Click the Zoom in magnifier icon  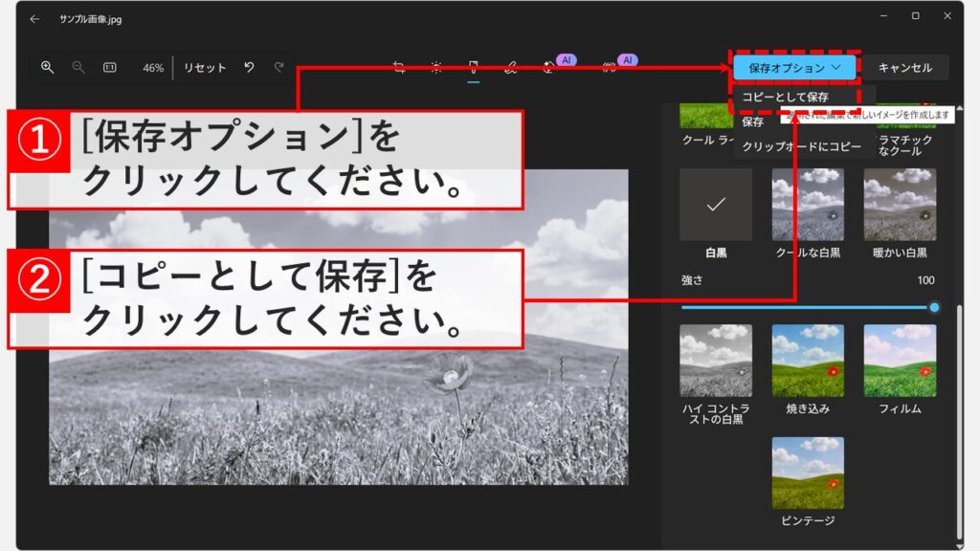point(49,67)
